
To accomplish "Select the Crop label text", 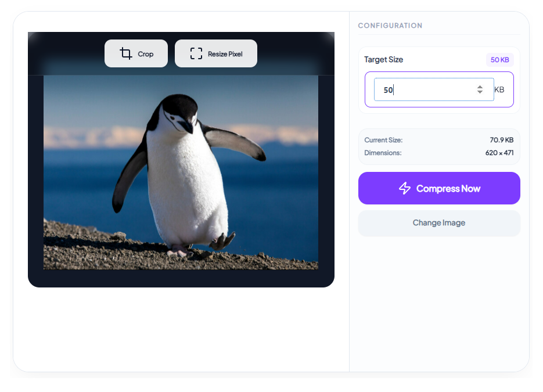I will 146,54.
